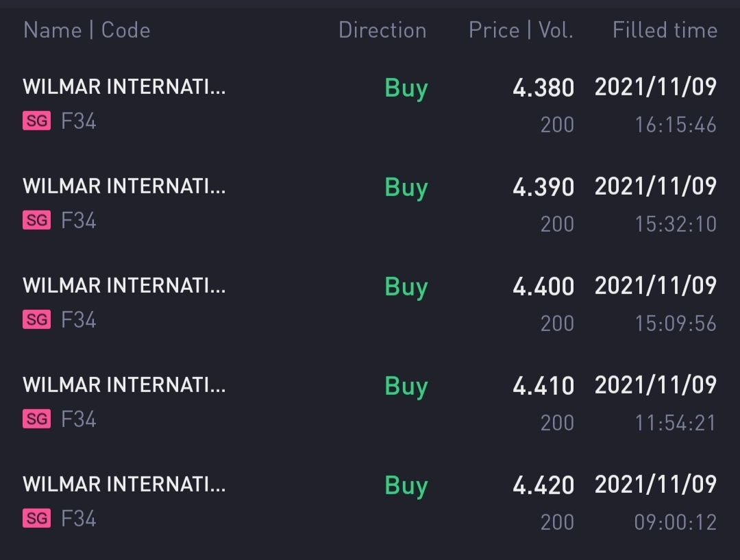Click the filled time 11:54:21

[675, 423]
